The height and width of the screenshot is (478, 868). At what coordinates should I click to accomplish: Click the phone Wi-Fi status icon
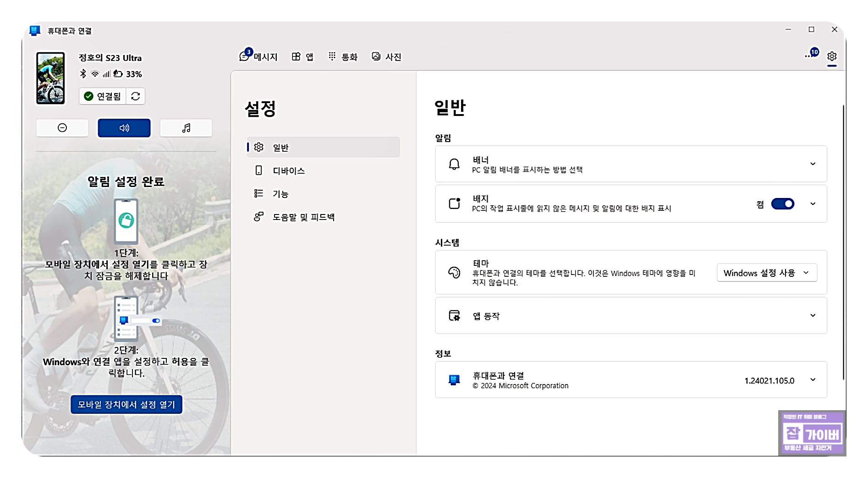(95, 74)
